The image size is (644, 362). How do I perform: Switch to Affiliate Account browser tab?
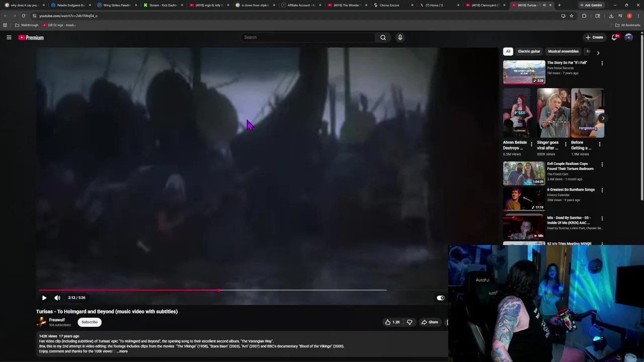click(301, 5)
